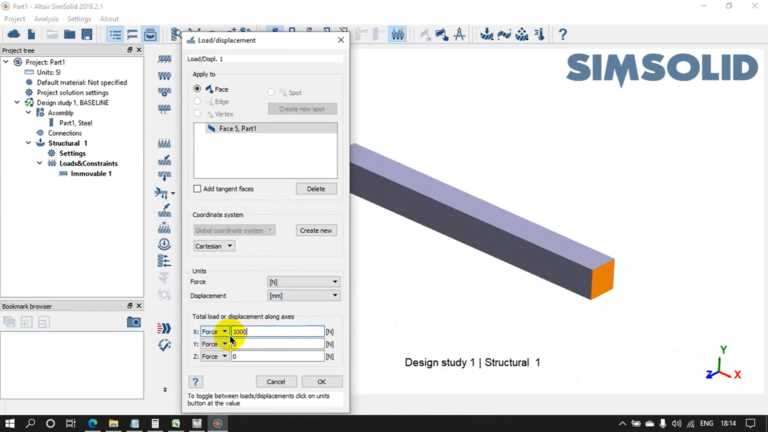Click the checkmark edit icon below solve
The image size is (768, 432).
pyautogui.click(x=165, y=345)
